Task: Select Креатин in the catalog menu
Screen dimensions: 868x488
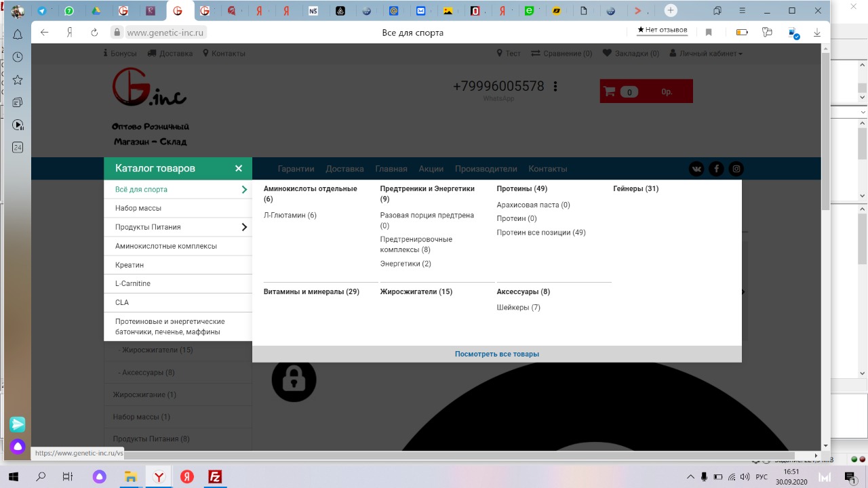Action: (178, 265)
